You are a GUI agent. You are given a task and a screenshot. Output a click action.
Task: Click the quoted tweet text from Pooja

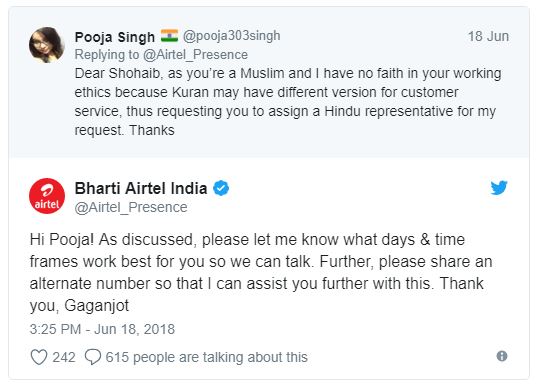(x=288, y=102)
